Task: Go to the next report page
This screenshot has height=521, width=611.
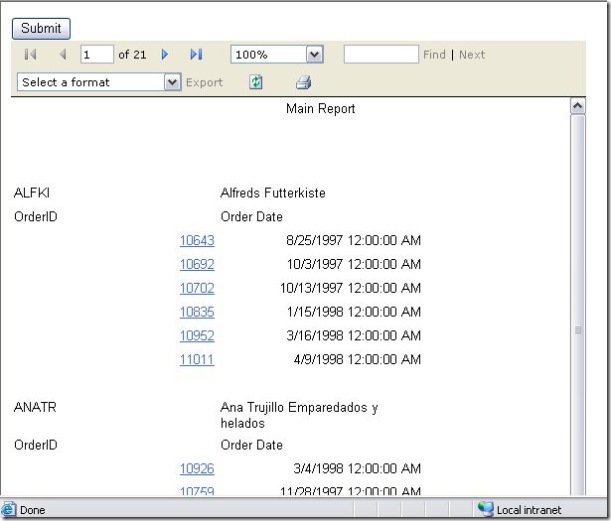Action: click(x=164, y=54)
